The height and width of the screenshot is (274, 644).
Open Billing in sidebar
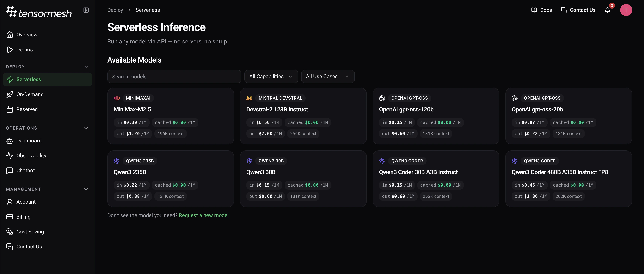pos(48,217)
